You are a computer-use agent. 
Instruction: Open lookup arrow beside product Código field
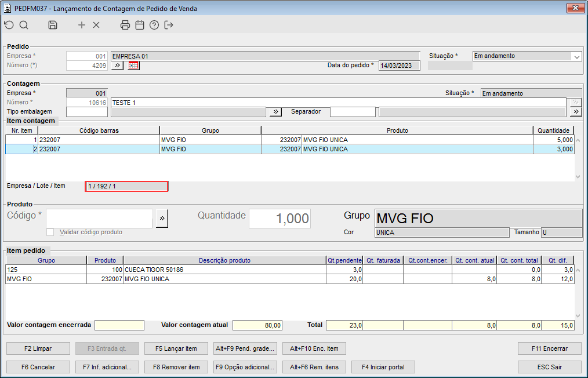click(x=162, y=219)
